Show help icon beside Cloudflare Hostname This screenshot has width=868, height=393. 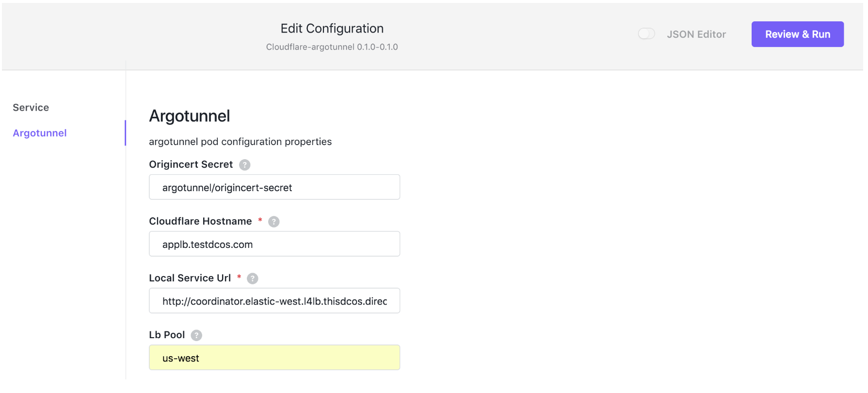pyautogui.click(x=274, y=222)
